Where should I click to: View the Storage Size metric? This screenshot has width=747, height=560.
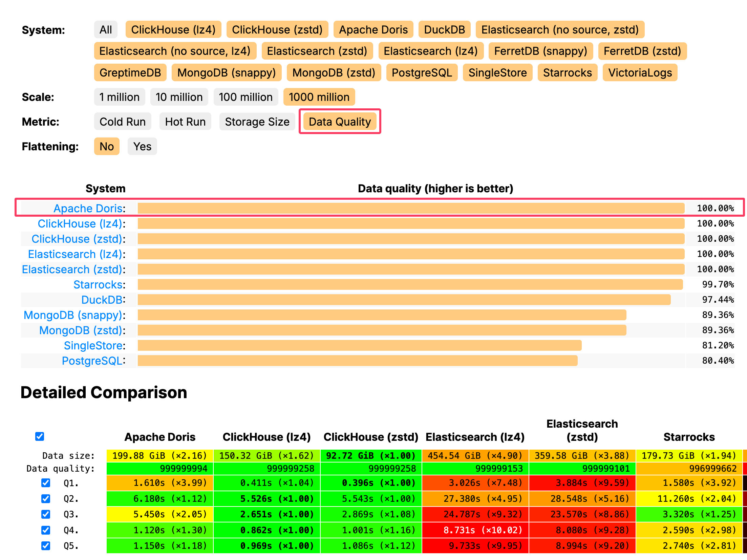click(x=257, y=122)
